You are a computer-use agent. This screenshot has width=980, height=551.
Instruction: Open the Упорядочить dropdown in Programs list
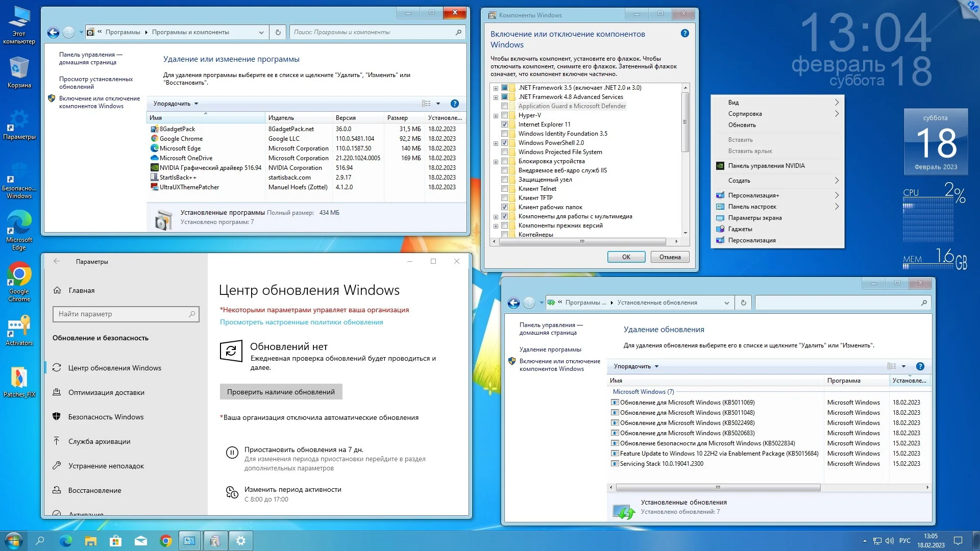pyautogui.click(x=175, y=104)
